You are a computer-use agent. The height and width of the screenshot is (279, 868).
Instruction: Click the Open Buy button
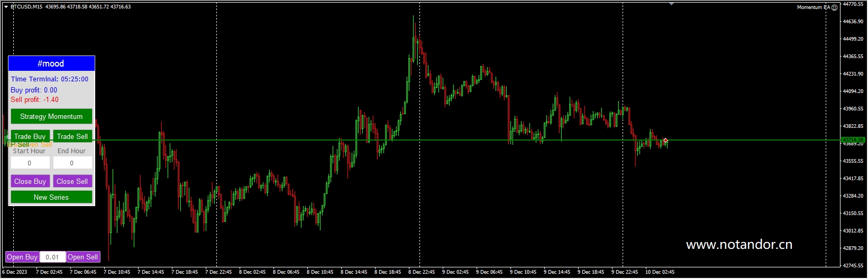pos(22,257)
